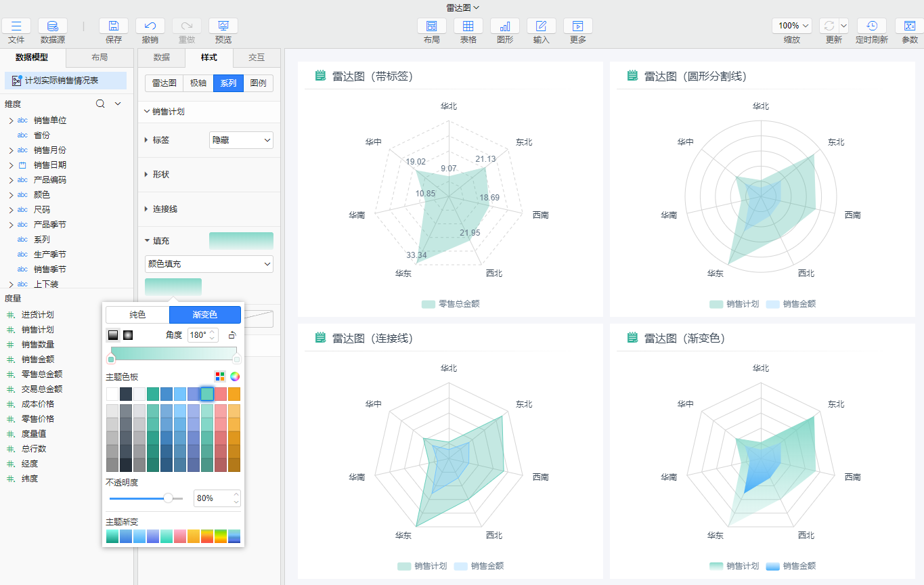Toggle 销售金额 legend in 圆形分割线 chart
Viewport: 924px width, 585px height.
click(791, 304)
